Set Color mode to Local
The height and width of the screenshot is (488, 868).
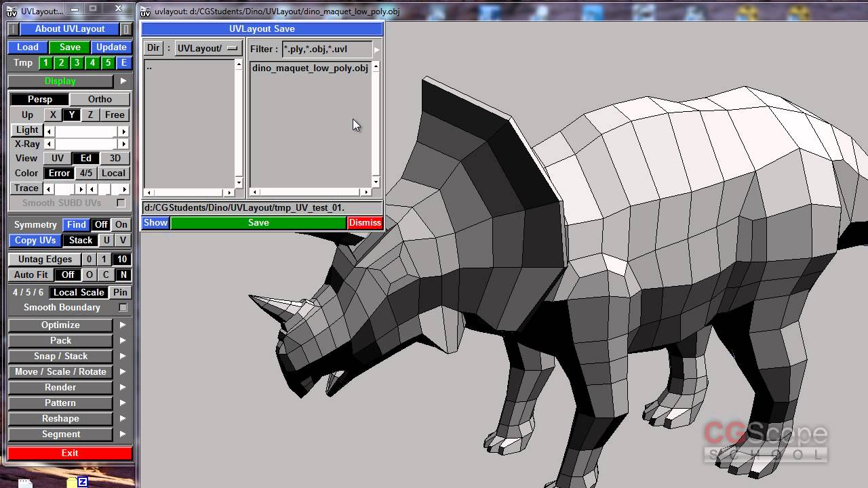(113, 174)
